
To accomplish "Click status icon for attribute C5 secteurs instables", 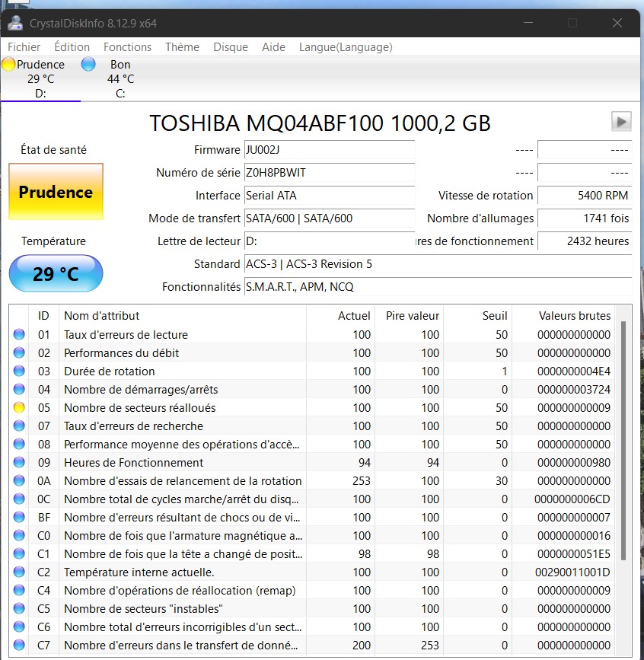I will point(19,608).
